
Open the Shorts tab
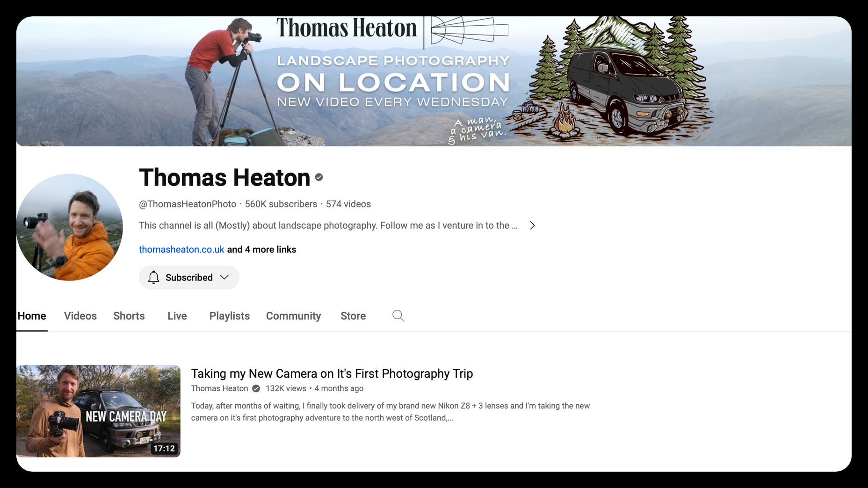tap(129, 316)
